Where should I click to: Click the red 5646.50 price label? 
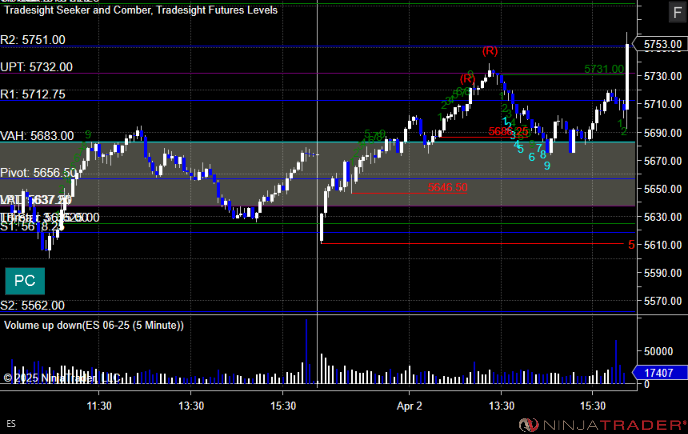pyautogui.click(x=448, y=187)
